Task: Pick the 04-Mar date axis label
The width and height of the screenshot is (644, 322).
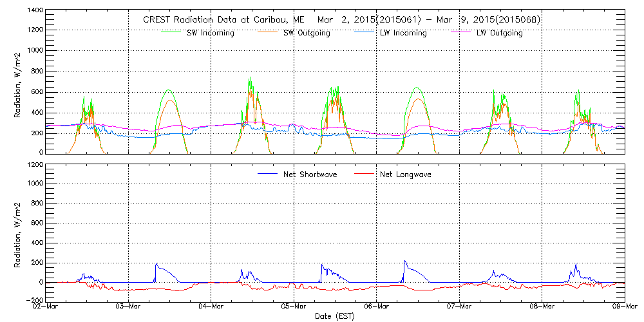Action: pyautogui.click(x=211, y=307)
